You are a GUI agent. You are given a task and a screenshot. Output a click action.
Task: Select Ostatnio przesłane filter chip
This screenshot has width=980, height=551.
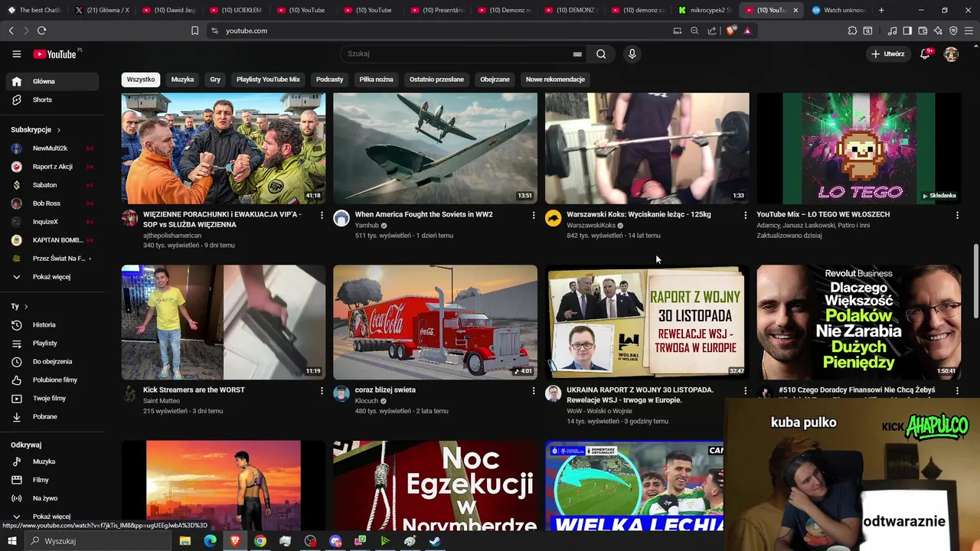[x=436, y=80]
